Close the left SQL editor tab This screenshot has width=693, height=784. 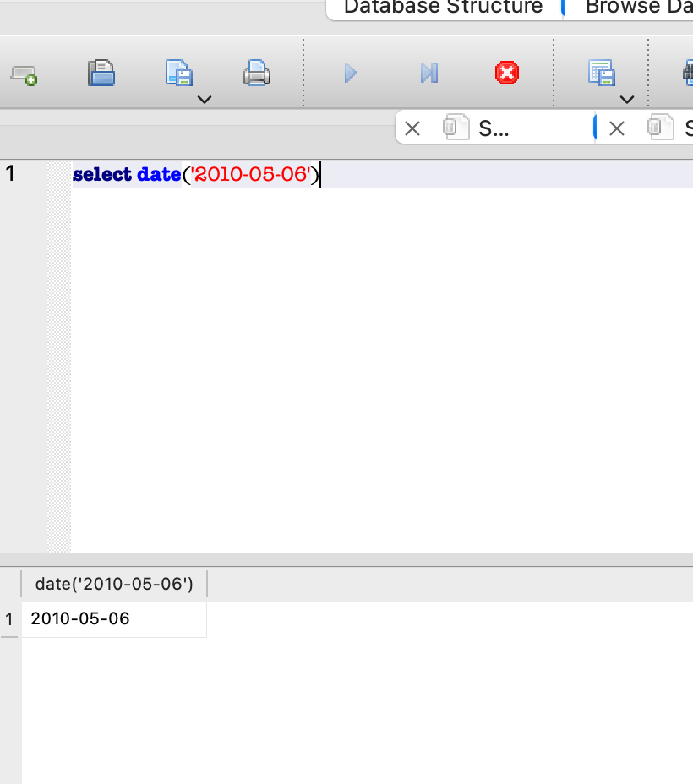(412, 128)
